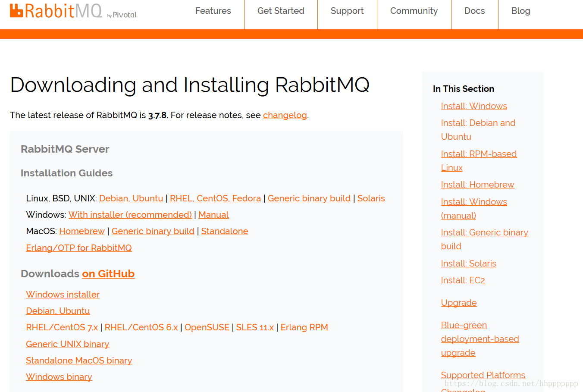
Task: Open Erlang/OTP for RabbitMQ link
Action: [x=79, y=248]
